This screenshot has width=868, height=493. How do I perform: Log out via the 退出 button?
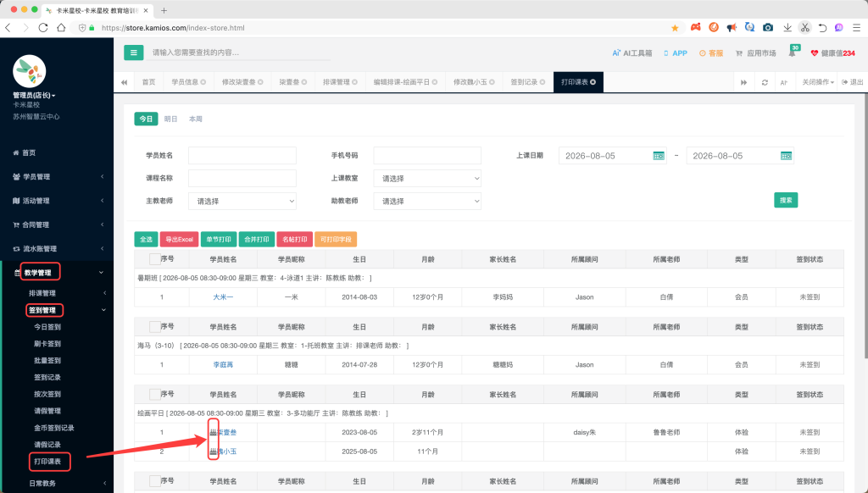pos(853,82)
